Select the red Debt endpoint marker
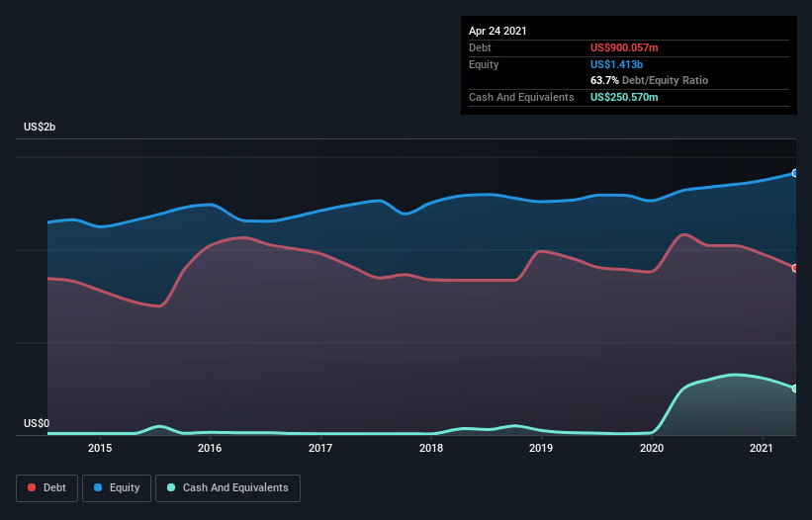Screen dimensions: 812x520 click(795, 268)
